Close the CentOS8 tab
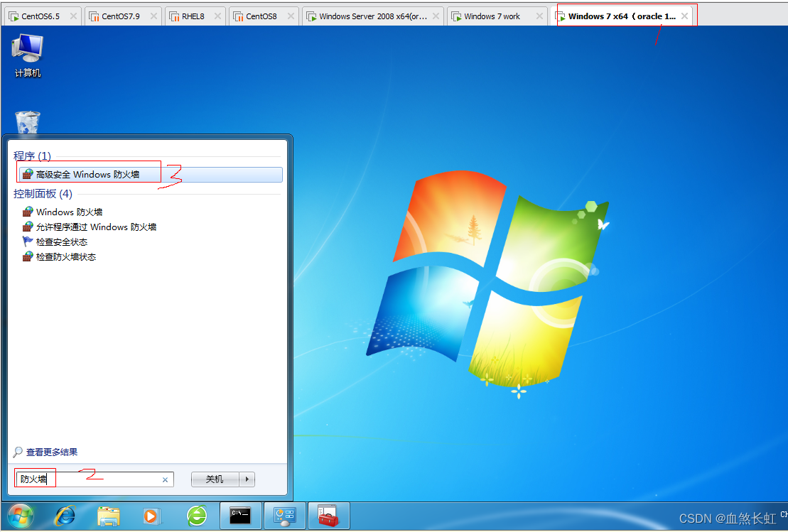Image resolution: width=788 pixels, height=532 pixels. [x=291, y=16]
